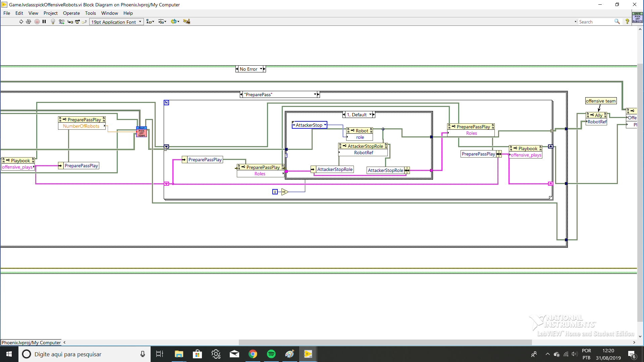This screenshot has height=362, width=644.
Task: Select the NumberOfRobots property
Action: [82, 126]
